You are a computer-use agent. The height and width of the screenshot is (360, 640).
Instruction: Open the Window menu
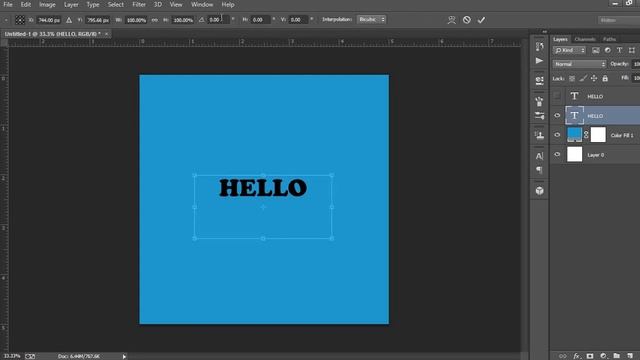pyautogui.click(x=202, y=5)
